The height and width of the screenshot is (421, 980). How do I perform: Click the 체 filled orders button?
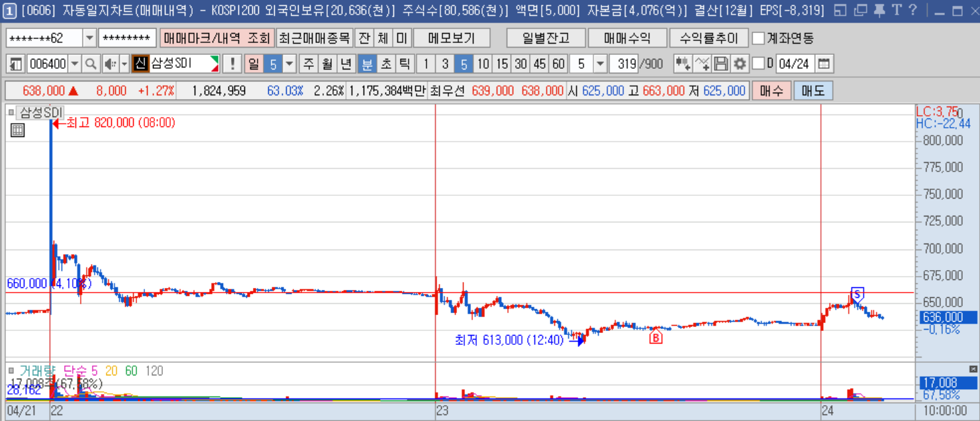(x=383, y=38)
